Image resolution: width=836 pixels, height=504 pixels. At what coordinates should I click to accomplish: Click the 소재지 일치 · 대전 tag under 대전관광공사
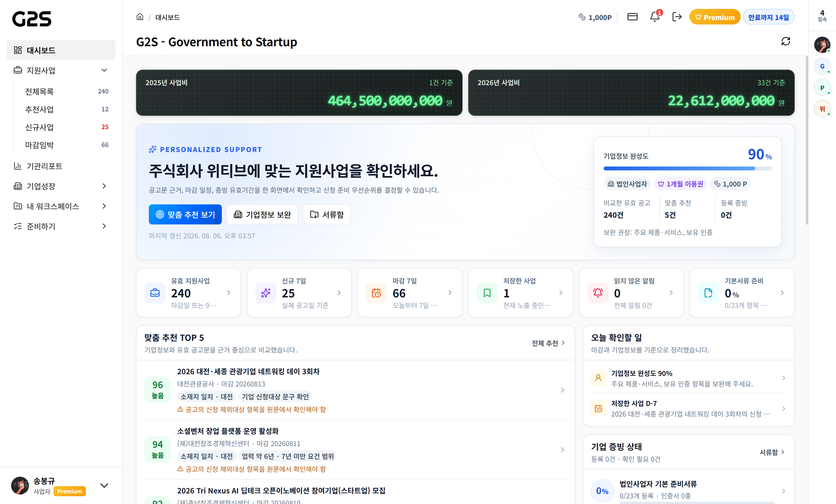[x=206, y=397]
